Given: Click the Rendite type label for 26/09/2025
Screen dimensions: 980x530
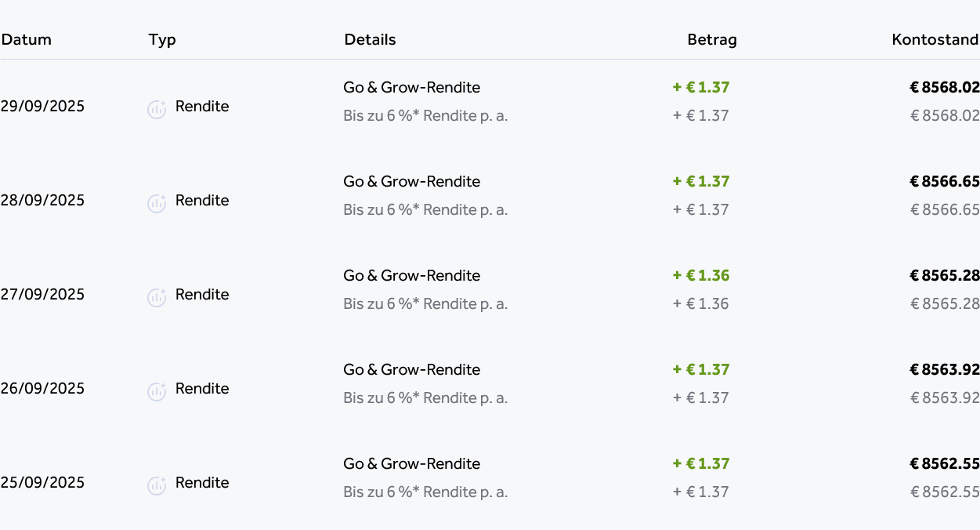Looking at the screenshot, I should click(x=202, y=389).
